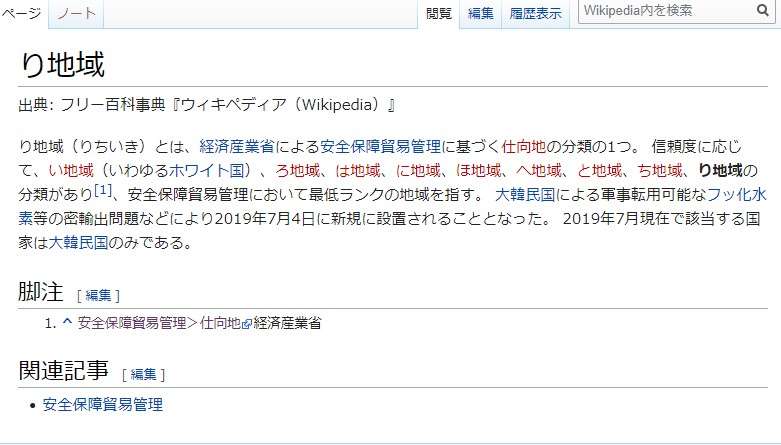Open the ノート tab
The height and width of the screenshot is (445, 781).
tap(76, 13)
